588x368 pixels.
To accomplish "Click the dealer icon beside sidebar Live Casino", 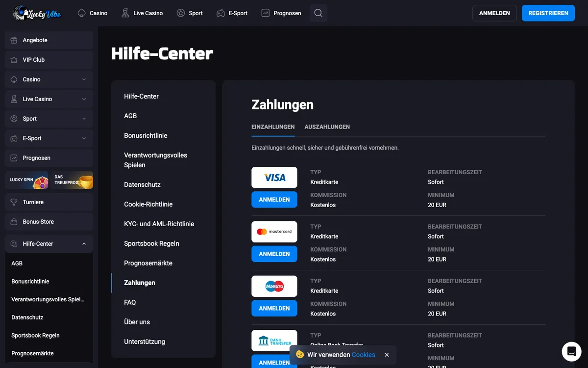I will pyautogui.click(x=14, y=99).
